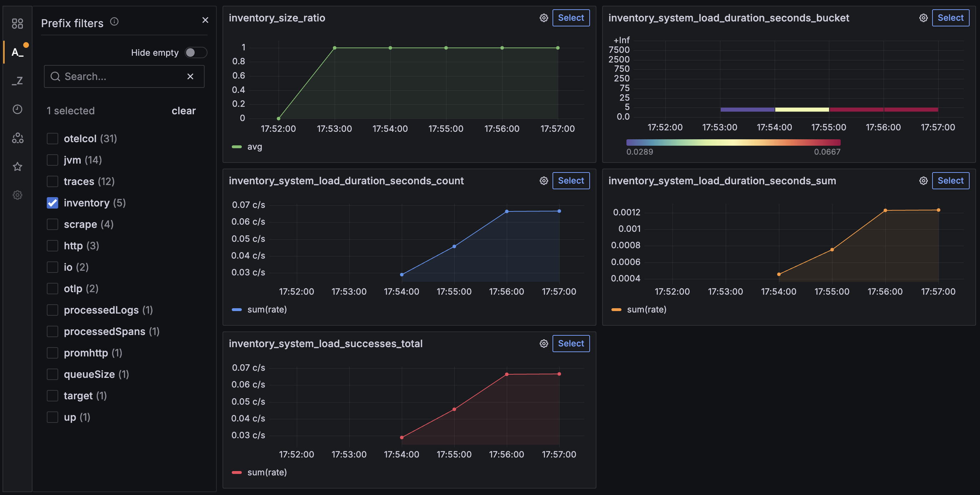The image size is (980, 495).
Task: Click the clear link to reset filters
Action: tap(184, 111)
